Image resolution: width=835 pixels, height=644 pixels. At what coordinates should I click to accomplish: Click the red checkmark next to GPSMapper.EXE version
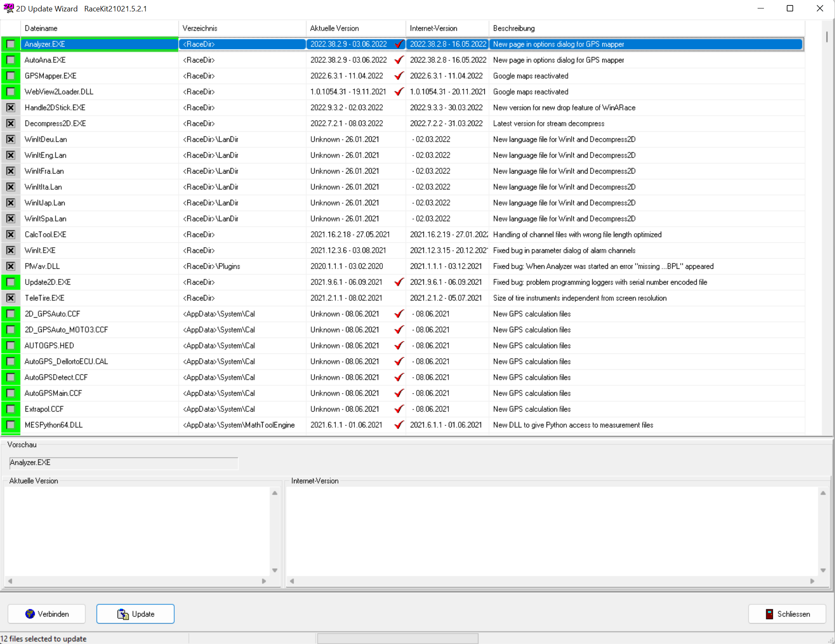pos(398,76)
